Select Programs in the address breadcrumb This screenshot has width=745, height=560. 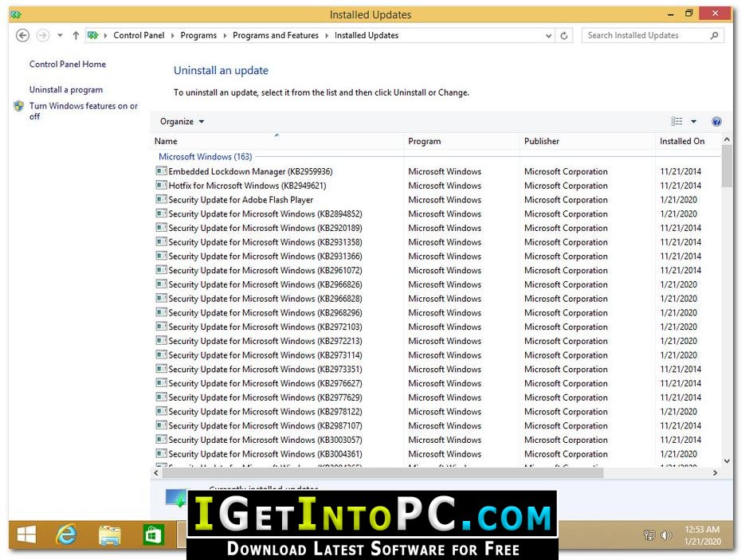tap(198, 35)
